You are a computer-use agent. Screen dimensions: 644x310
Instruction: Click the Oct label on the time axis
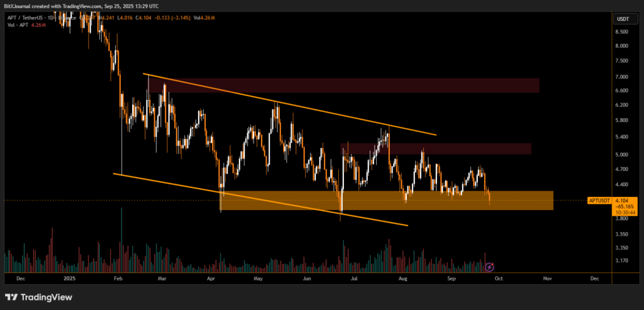pyautogui.click(x=499, y=277)
